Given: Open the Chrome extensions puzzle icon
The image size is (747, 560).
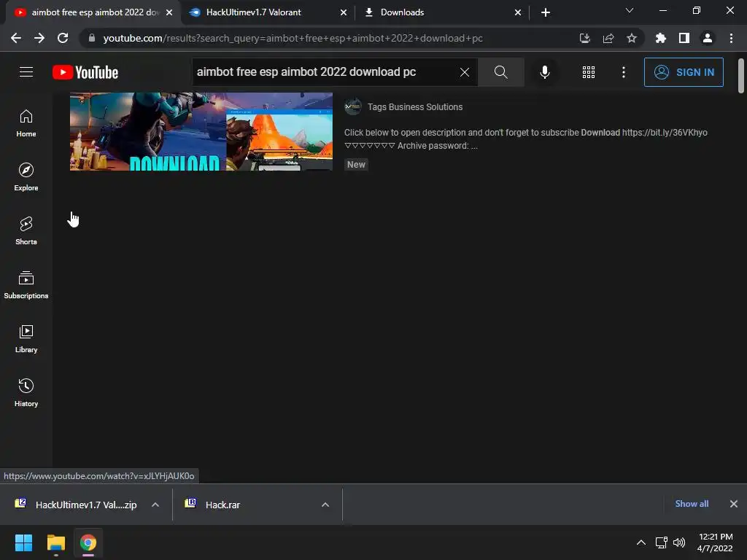Looking at the screenshot, I should [x=660, y=38].
